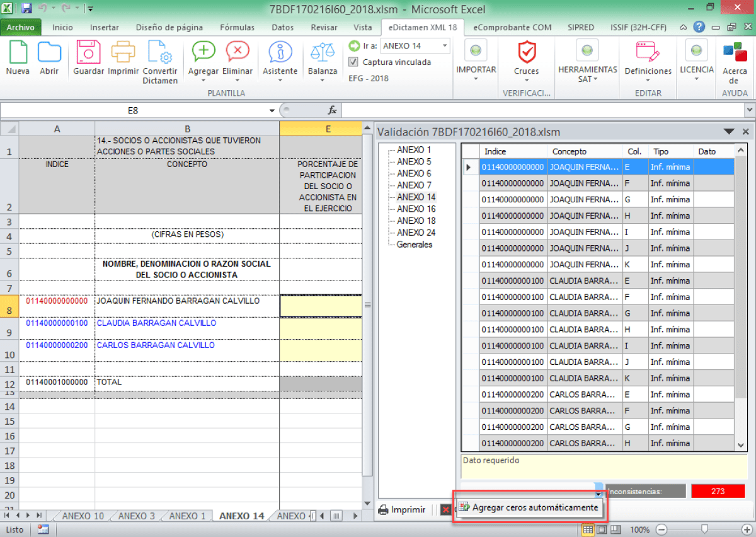Select the ANEXO 3 sheet tab
Screen dimensions: 756x537
pyautogui.click(x=136, y=516)
